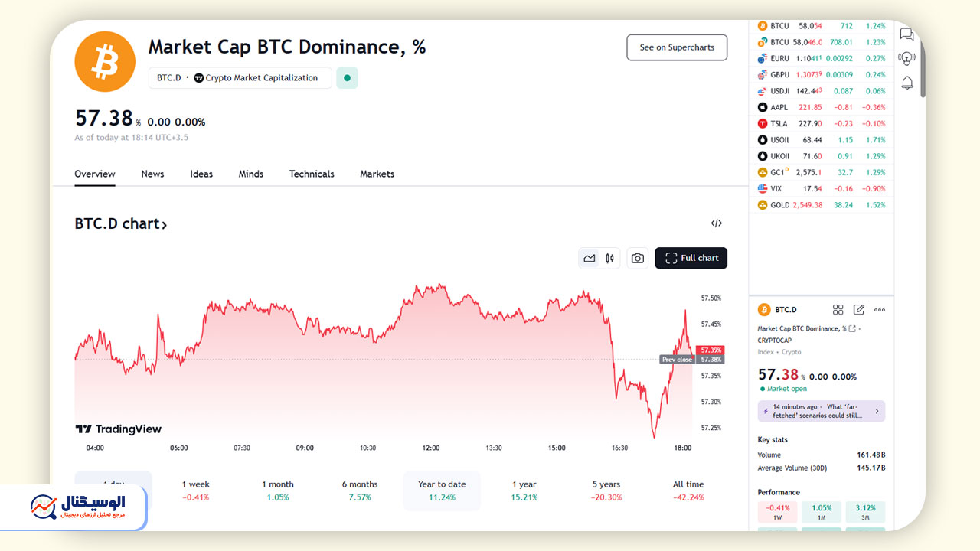Screen dimensions: 980x551
Task: Click the VIX flag icon in watchlist
Action: pyautogui.click(x=763, y=188)
